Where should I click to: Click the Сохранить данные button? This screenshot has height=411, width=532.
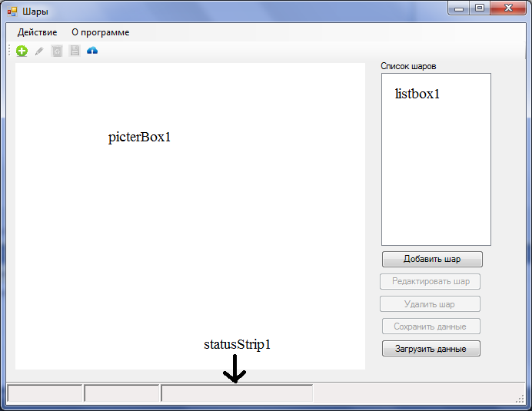[x=431, y=326]
